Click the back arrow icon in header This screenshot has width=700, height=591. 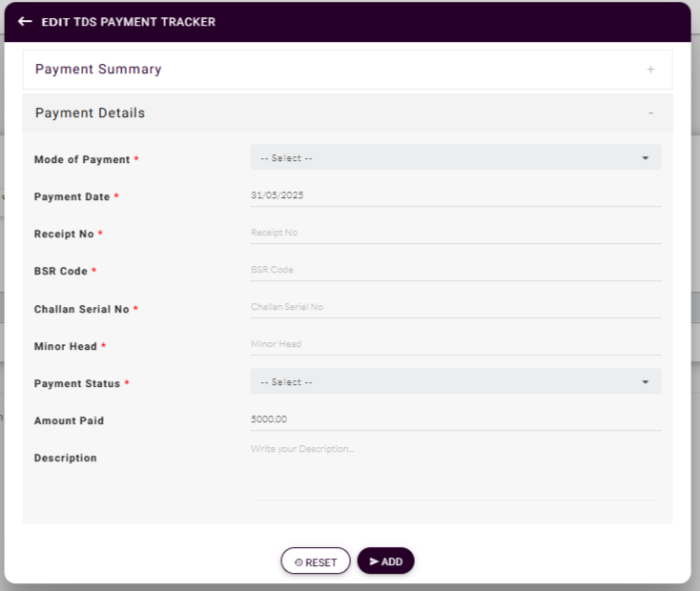pos(25,22)
